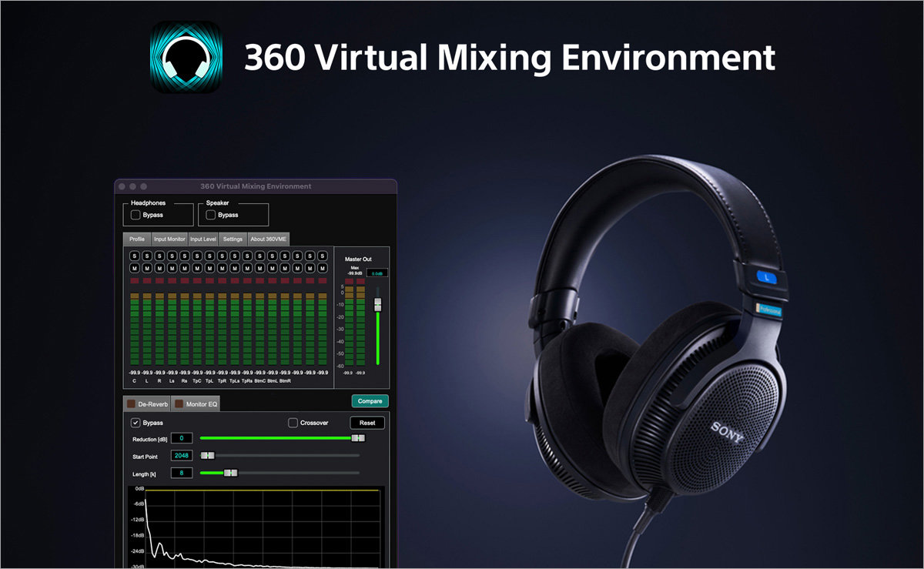Image resolution: width=924 pixels, height=569 pixels.
Task: Mute the BtmR channel
Action: [x=285, y=268]
